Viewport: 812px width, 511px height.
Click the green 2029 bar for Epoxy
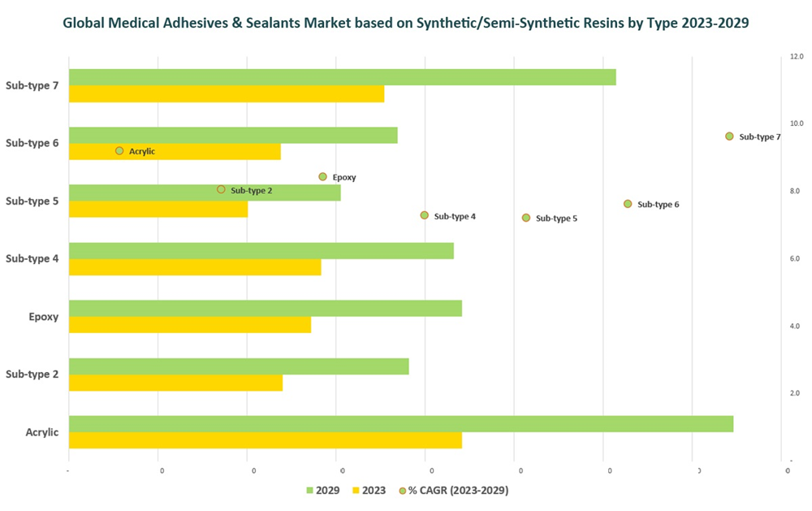tap(265, 309)
